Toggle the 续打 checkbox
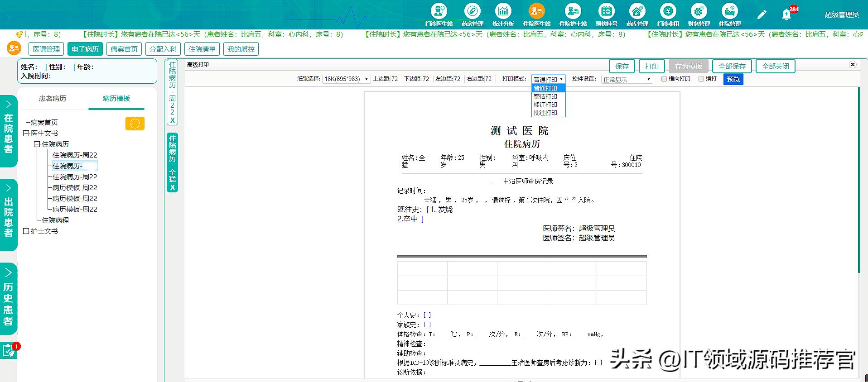 pyautogui.click(x=701, y=79)
